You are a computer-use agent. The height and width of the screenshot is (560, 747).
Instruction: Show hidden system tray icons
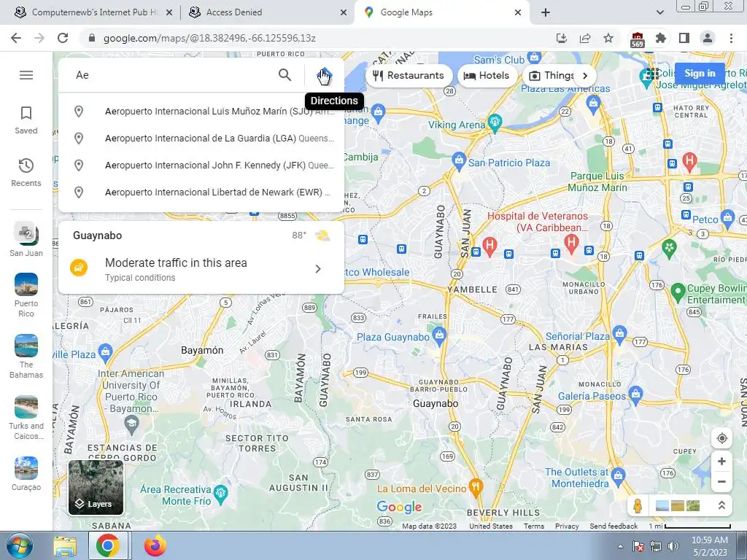[x=620, y=546]
